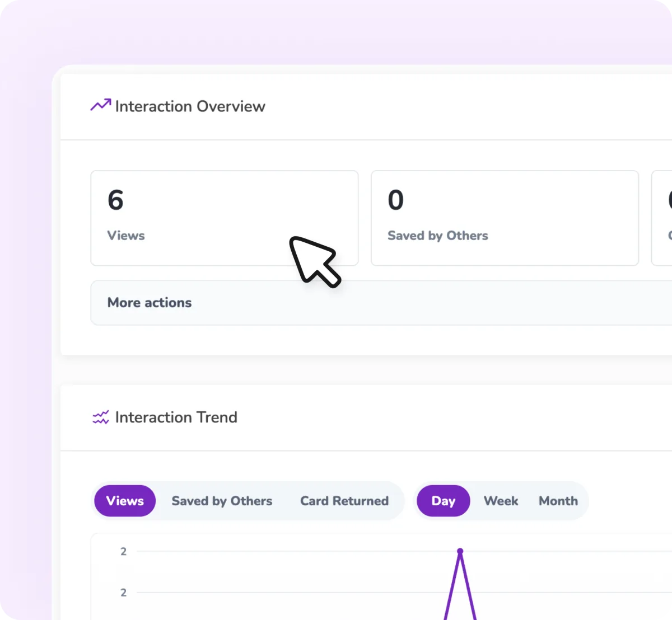This screenshot has height=620, width=672.
Task: Click the Interaction Trend wave icon
Action: click(x=101, y=417)
